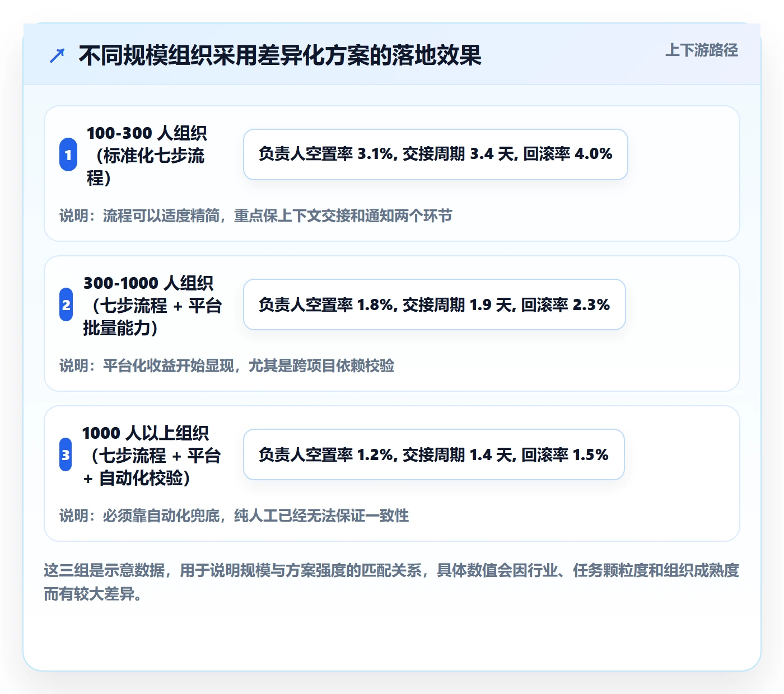This screenshot has width=784, height=694.
Task: Click the trending arrow icon beside the title
Action: [57, 55]
